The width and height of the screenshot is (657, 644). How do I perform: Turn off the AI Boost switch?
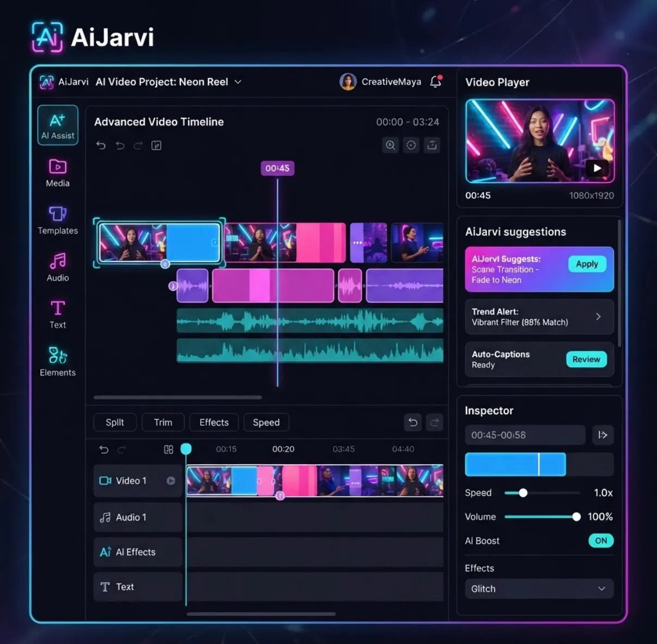(601, 540)
